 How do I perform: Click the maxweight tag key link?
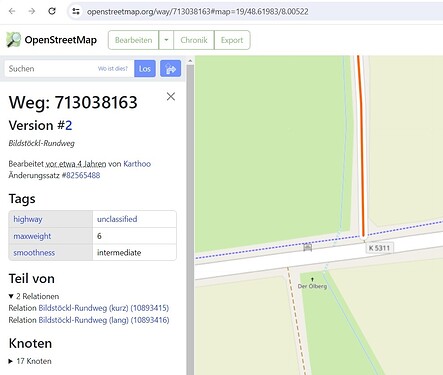[x=32, y=236]
